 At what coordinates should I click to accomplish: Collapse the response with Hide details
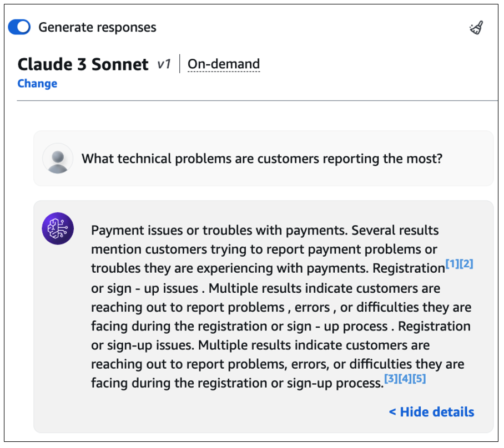[x=431, y=412]
